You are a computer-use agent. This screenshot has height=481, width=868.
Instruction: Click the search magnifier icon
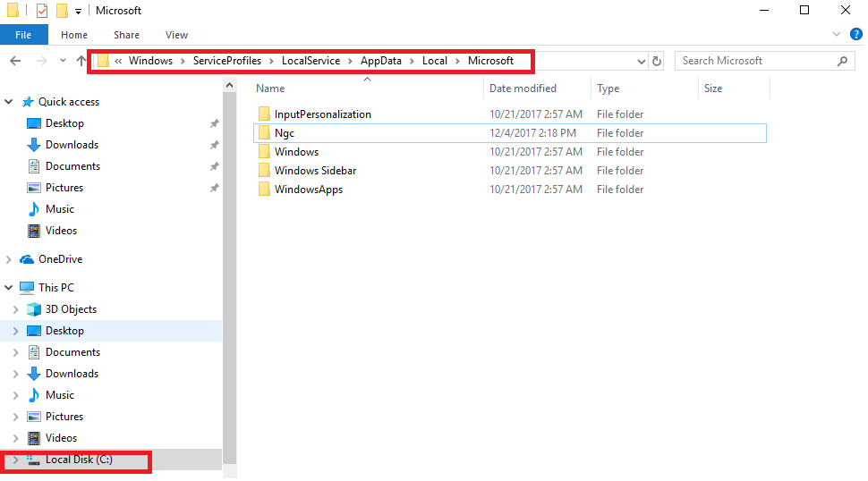click(843, 61)
